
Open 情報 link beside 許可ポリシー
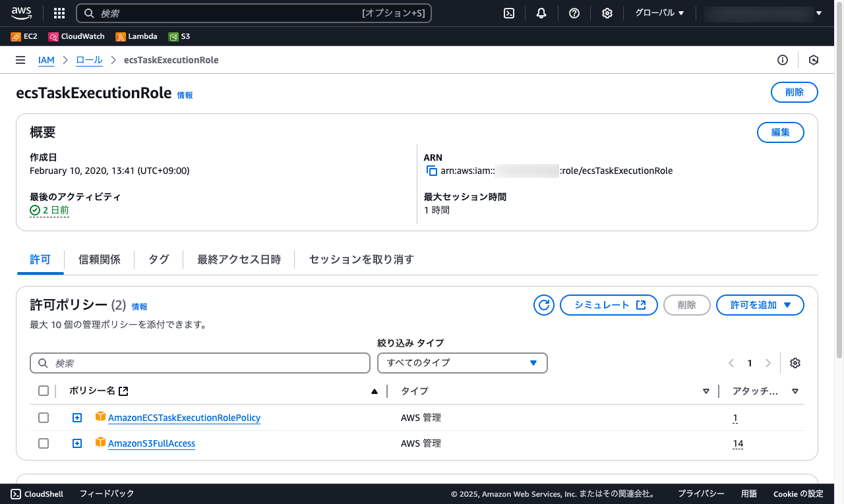[x=139, y=307]
